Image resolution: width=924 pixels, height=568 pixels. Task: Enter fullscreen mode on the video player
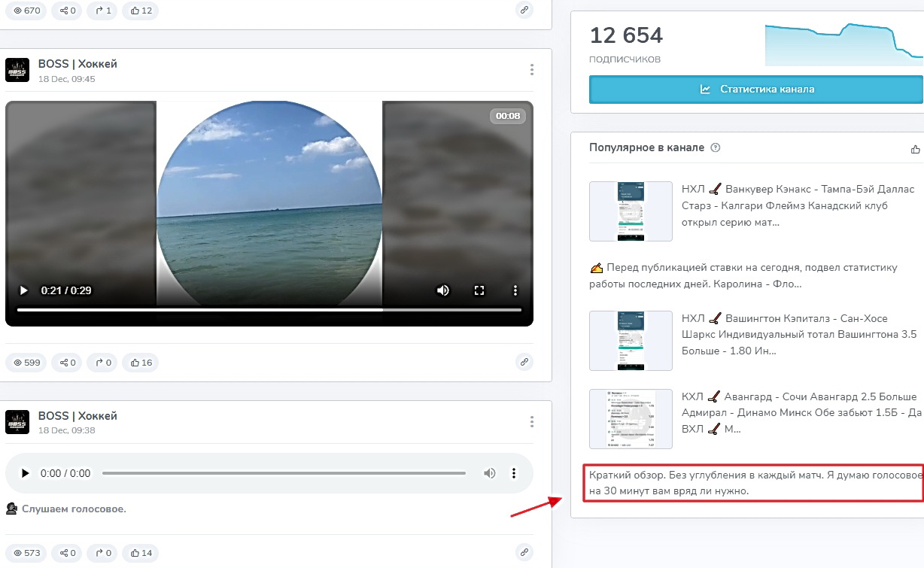coord(479,290)
